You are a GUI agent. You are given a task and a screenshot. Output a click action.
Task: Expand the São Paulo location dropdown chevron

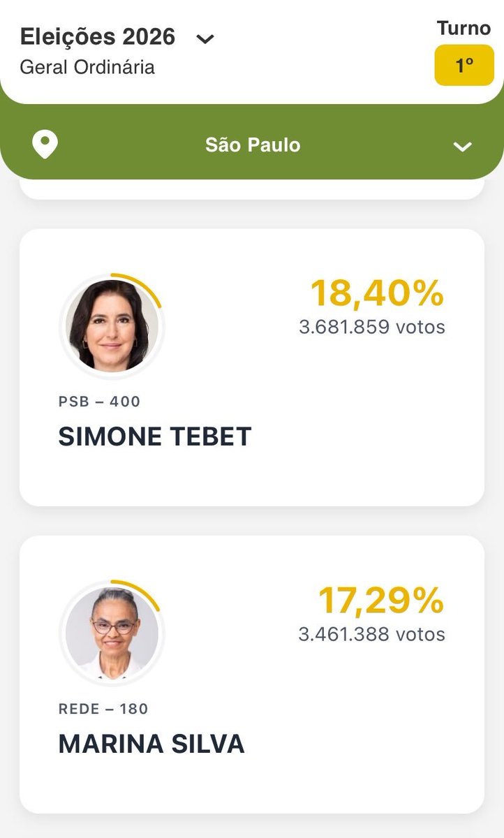(x=462, y=147)
